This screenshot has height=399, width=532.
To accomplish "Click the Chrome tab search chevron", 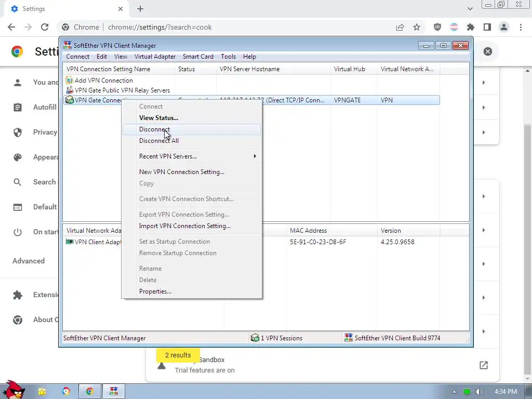I will [x=470, y=9].
